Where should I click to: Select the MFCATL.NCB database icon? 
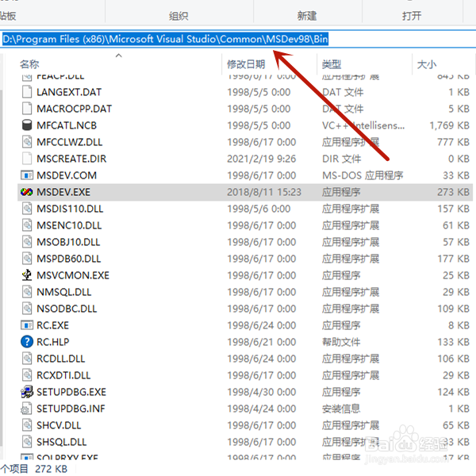point(27,125)
